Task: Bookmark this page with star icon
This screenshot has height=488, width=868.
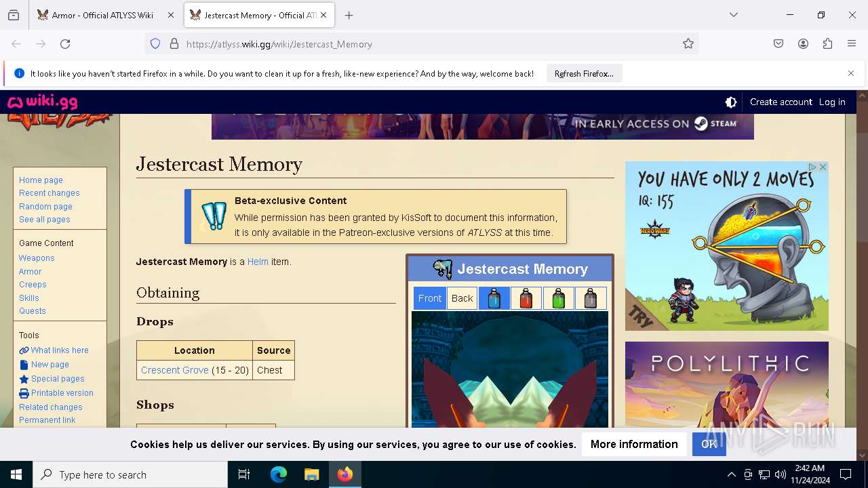Action: [688, 44]
